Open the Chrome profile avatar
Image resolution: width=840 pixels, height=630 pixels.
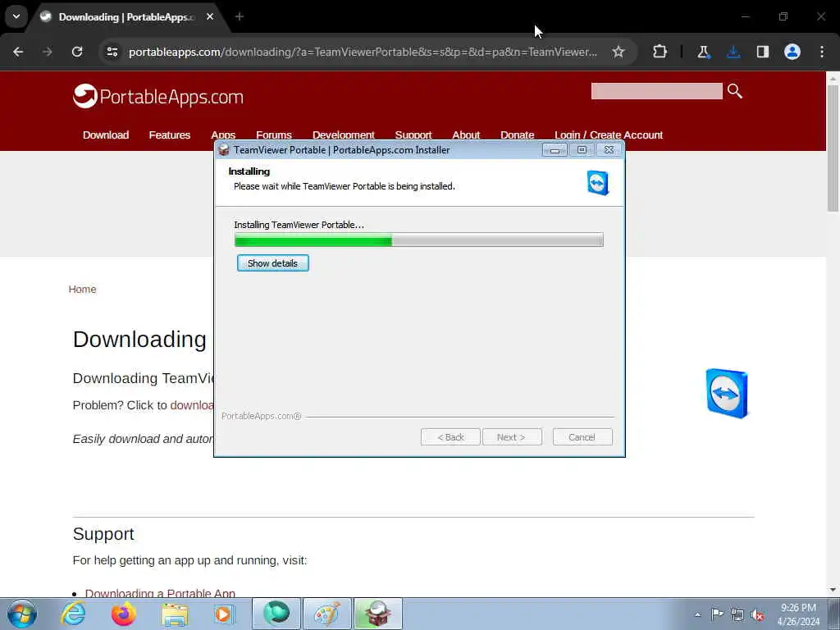[792, 52]
